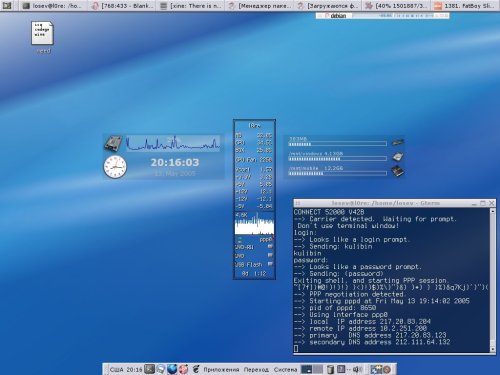
Task: Switch to the first workspace in the pager
Action: (306, 369)
